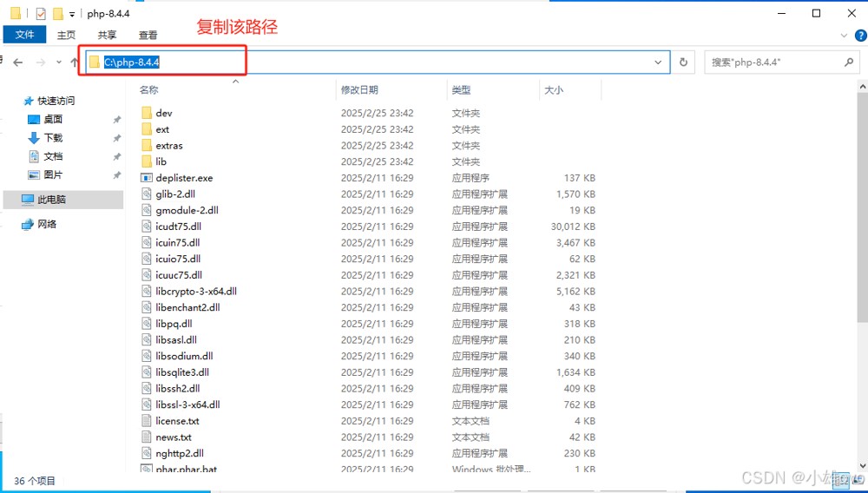
Task: Click the search php-8.4.4 input field
Action: point(773,62)
